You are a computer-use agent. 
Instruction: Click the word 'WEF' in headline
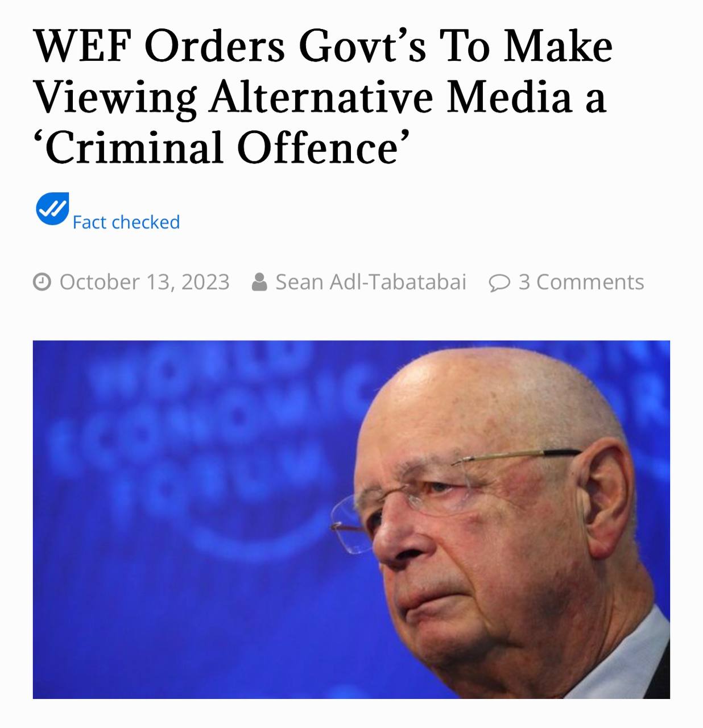coord(84,46)
